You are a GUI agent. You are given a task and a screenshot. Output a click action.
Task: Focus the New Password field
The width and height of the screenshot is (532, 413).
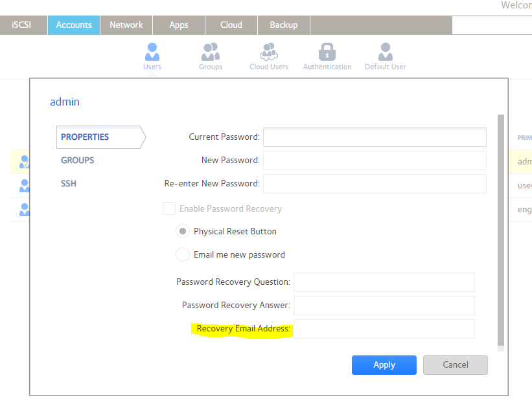pyautogui.click(x=375, y=161)
